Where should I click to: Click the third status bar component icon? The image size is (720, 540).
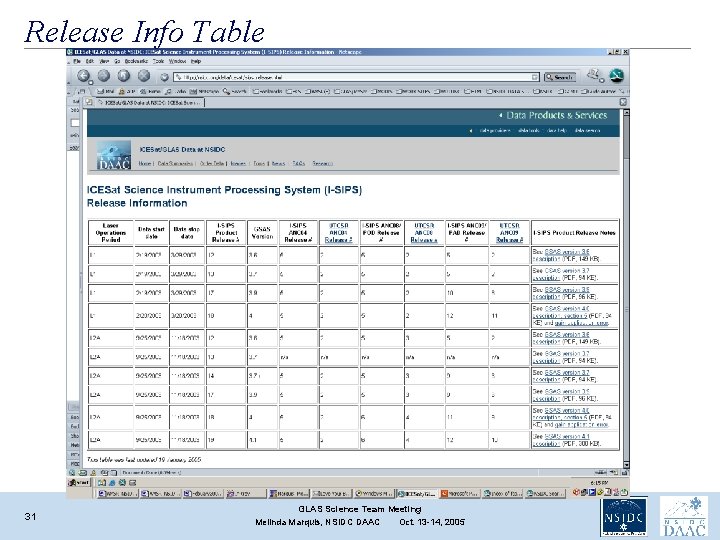(93, 472)
